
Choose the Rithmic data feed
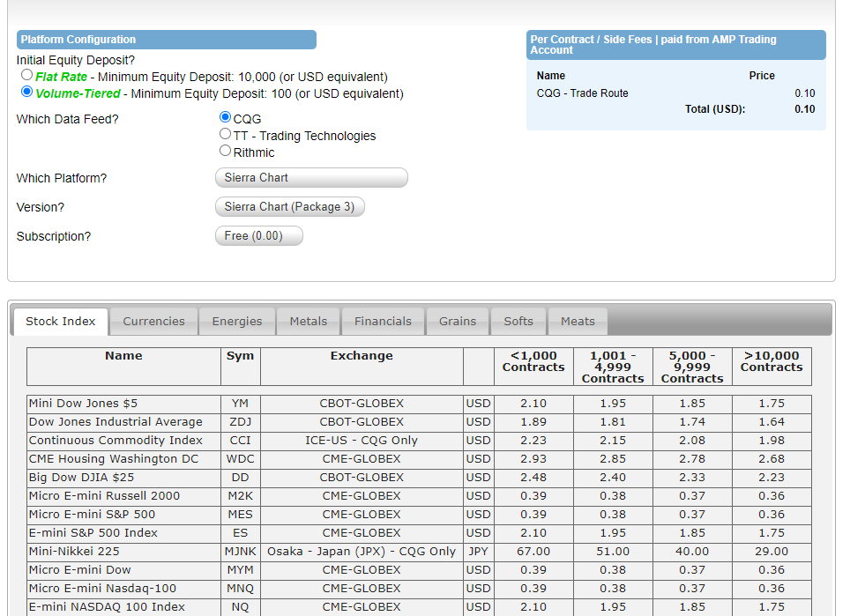click(x=225, y=151)
